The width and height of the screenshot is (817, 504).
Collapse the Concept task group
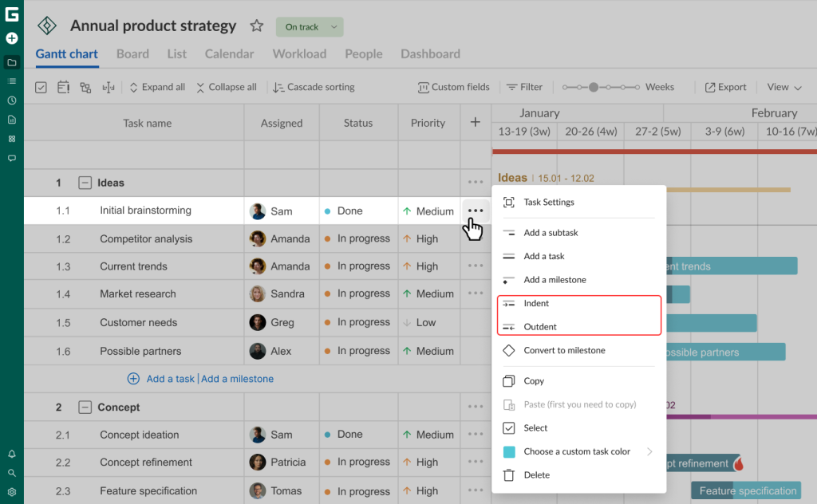coord(85,406)
